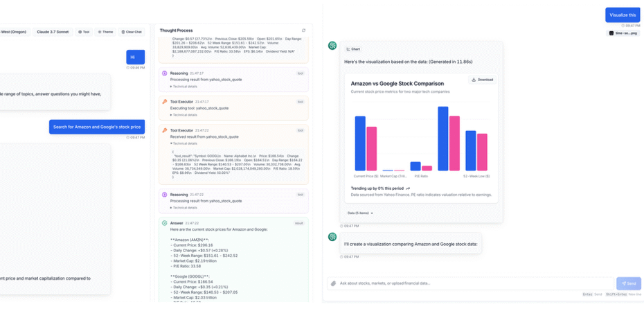644x309 pixels.
Task: Expand Technical details under Tool Executor 21:47:17
Action: (184, 115)
